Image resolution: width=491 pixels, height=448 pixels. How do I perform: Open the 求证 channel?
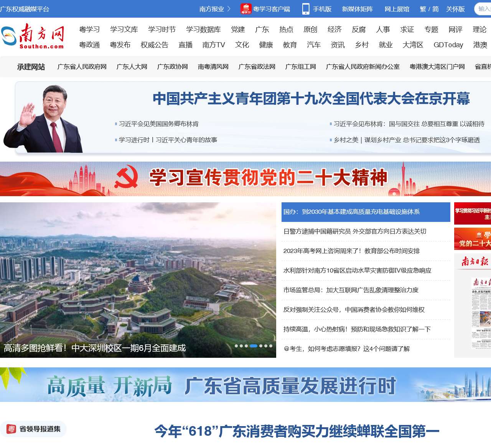click(x=407, y=30)
